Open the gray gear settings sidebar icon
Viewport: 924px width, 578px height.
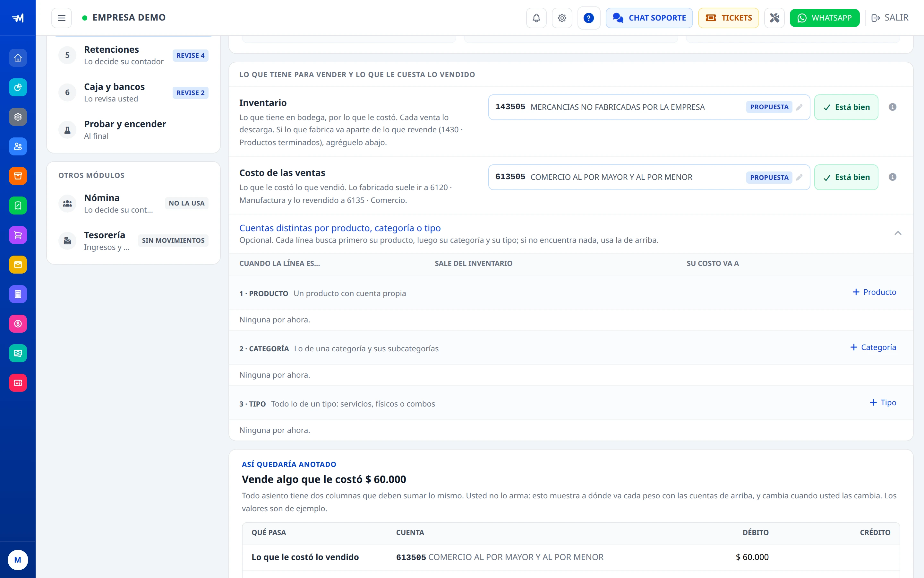(x=18, y=117)
